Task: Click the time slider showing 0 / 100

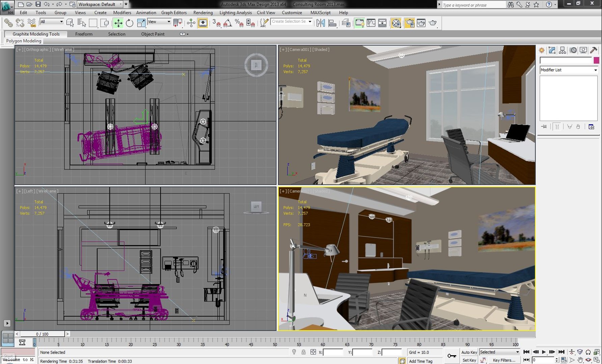Action: click(x=42, y=334)
